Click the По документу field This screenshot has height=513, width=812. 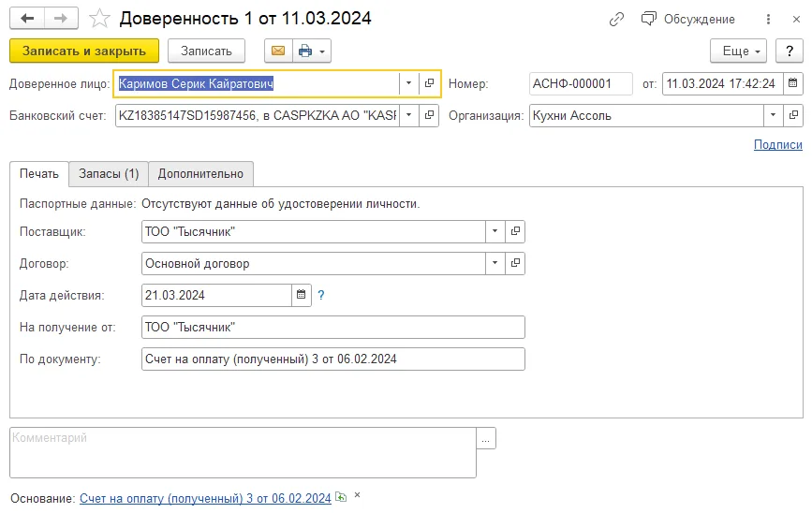(x=333, y=359)
